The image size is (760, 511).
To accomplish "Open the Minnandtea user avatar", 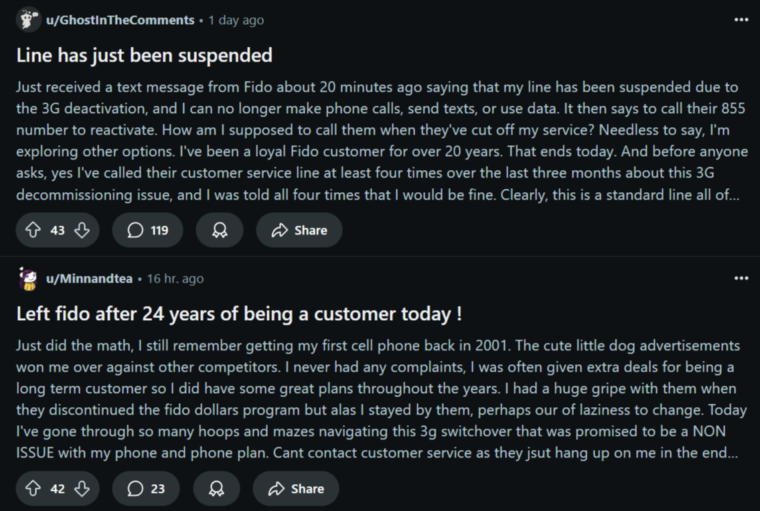I will 28,278.
